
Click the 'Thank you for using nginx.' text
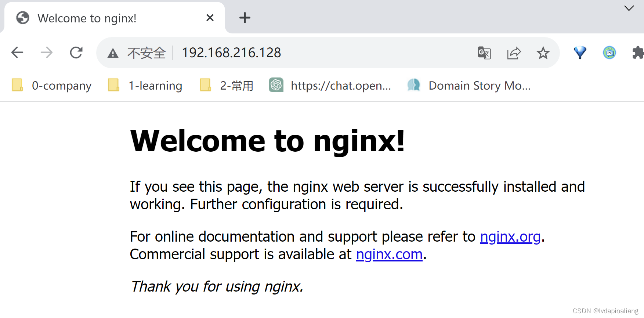[217, 287]
